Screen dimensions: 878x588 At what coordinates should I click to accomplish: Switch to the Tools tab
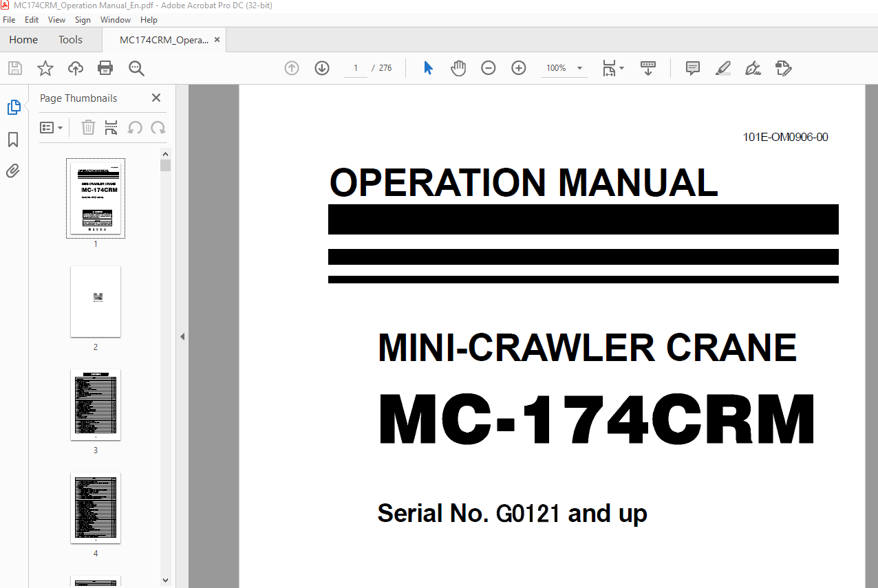tap(70, 40)
